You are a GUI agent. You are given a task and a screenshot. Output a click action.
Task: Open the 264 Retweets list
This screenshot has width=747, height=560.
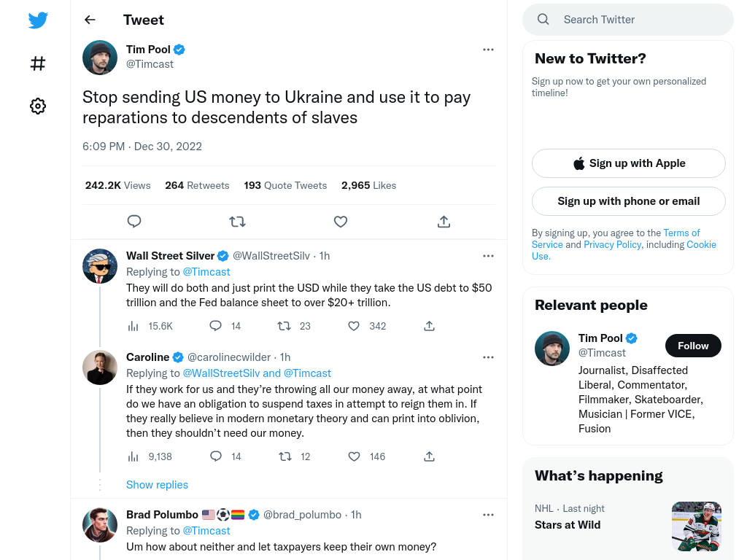click(197, 185)
